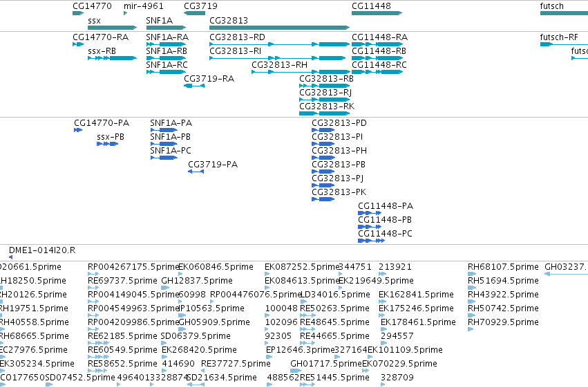Open the RH70929.5prime EST label
Viewport: 588px width, 388px height.
point(503,323)
